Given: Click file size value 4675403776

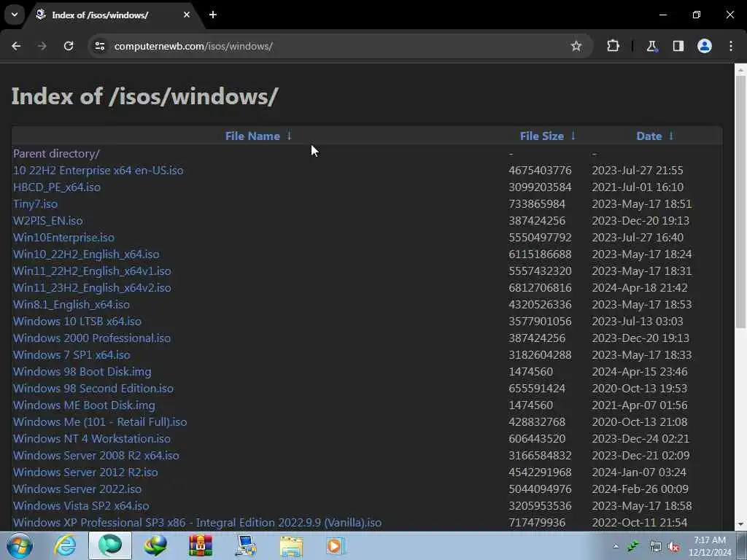Looking at the screenshot, I should [540, 170].
